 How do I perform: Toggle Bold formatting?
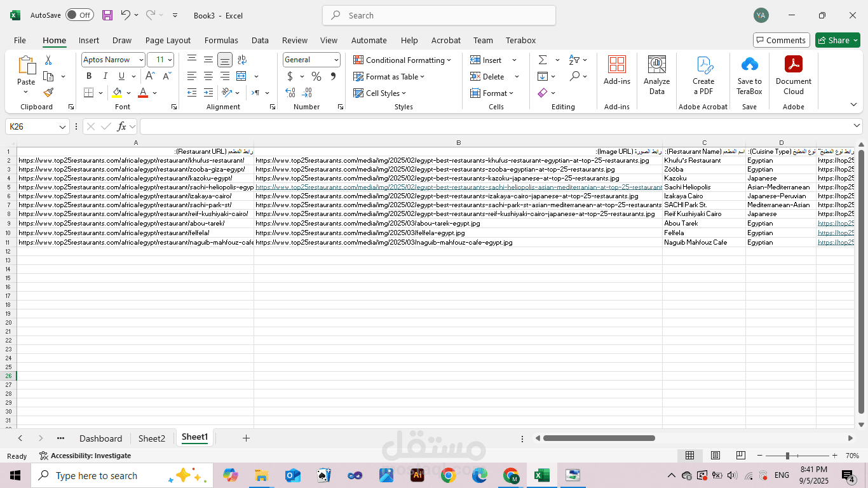[x=89, y=76]
